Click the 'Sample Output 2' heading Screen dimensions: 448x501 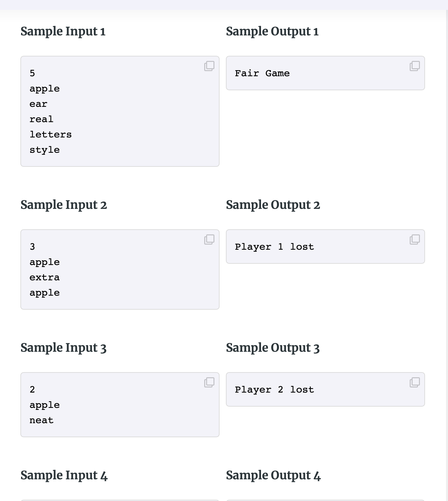pyautogui.click(x=273, y=205)
